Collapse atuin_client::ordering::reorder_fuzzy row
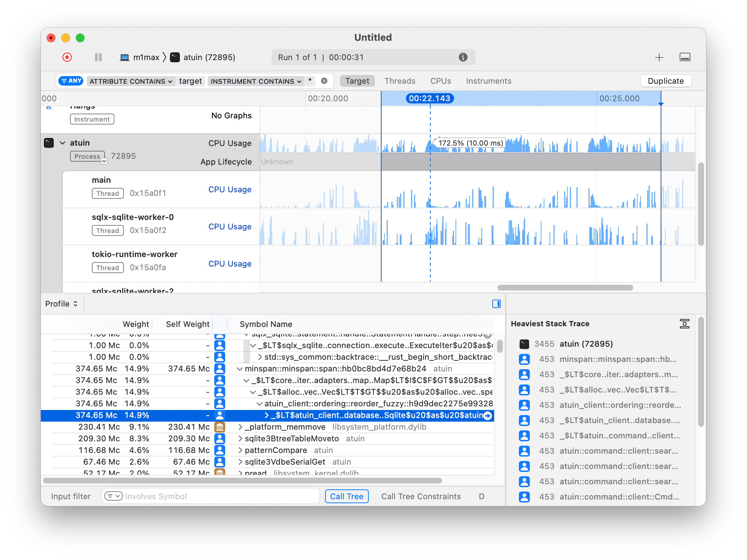Screen dimensions: 747x560 [259, 404]
